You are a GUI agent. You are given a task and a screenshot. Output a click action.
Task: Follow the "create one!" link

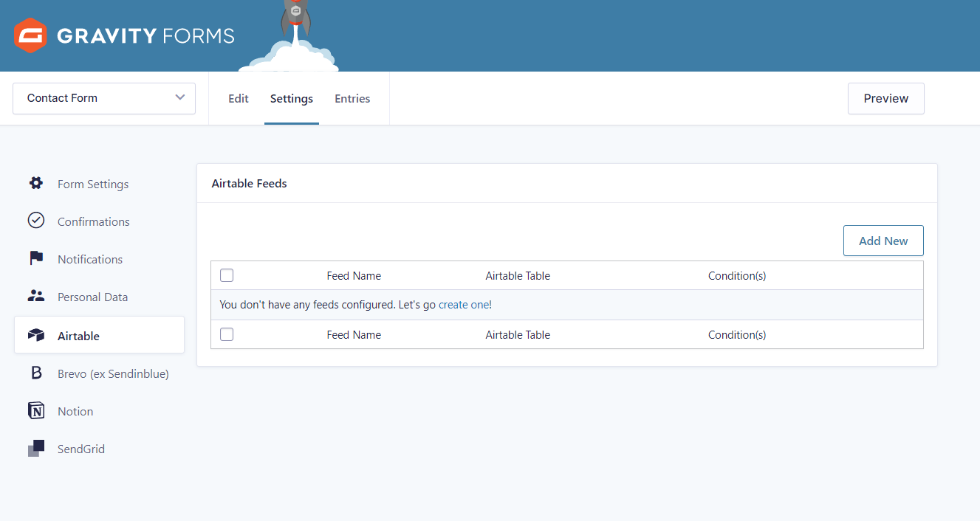465,304
